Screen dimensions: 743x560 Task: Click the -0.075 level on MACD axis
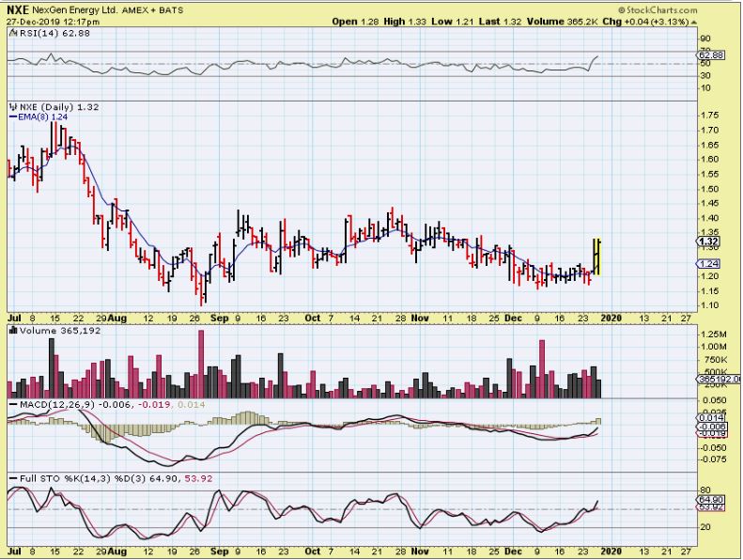(713, 459)
